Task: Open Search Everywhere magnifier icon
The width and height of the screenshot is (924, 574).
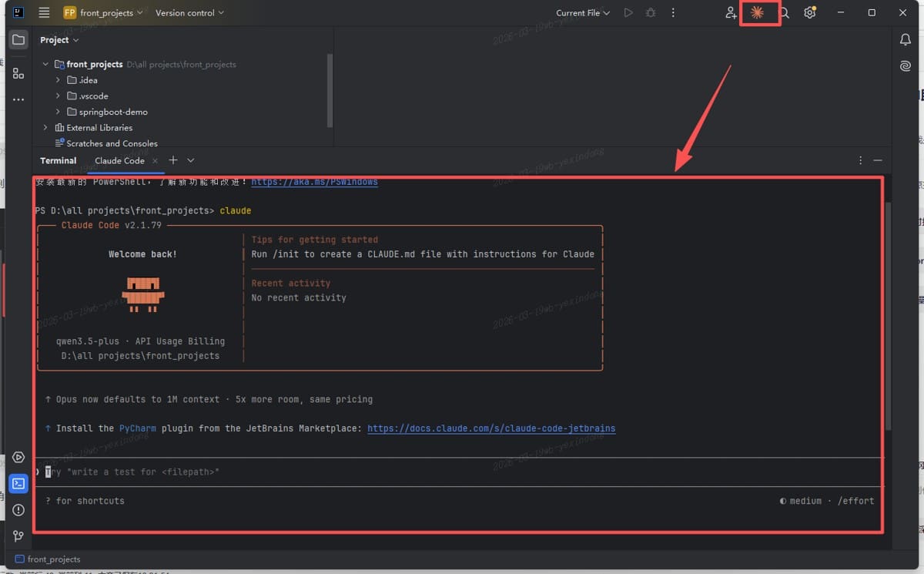Action: click(x=784, y=13)
